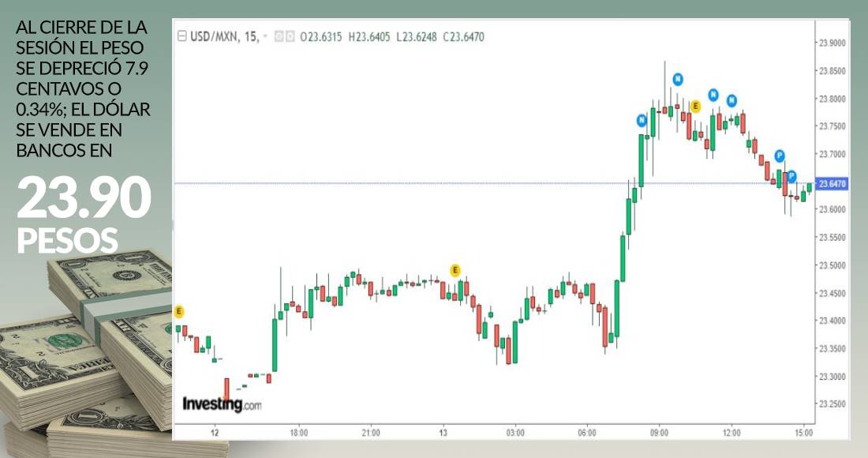
Task: Click the 18:00 time axis label
Action: [x=298, y=433]
